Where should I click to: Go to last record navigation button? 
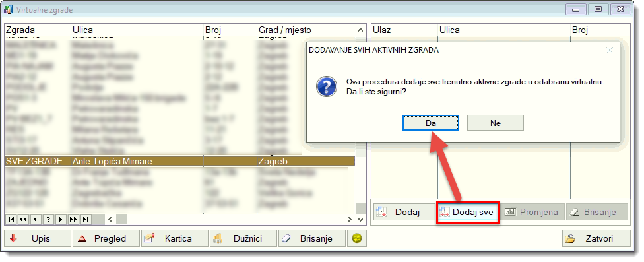coord(85,220)
